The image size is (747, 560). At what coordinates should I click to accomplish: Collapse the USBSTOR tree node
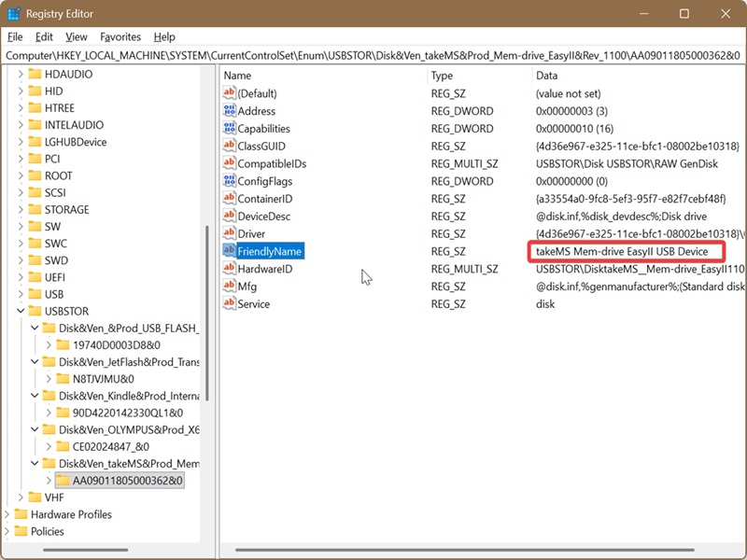(21, 311)
